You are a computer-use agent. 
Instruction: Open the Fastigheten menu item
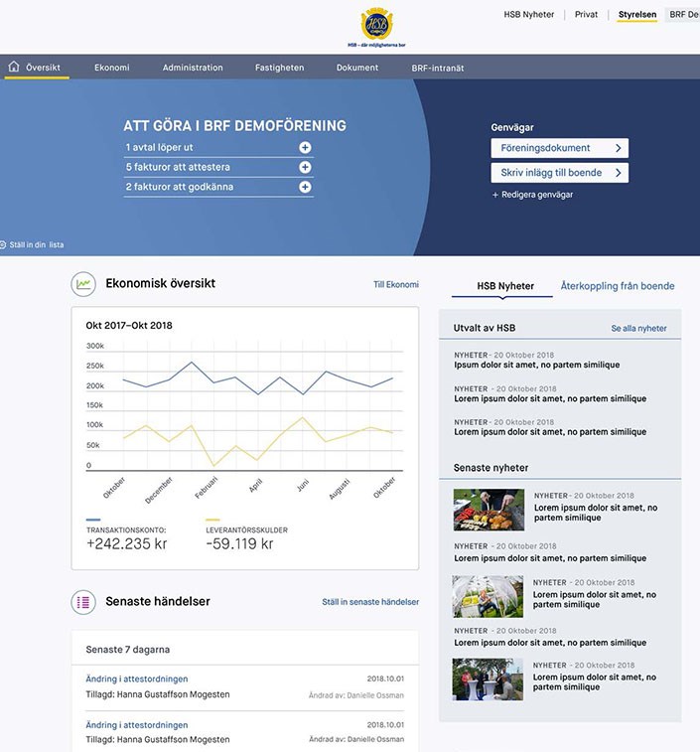point(279,68)
